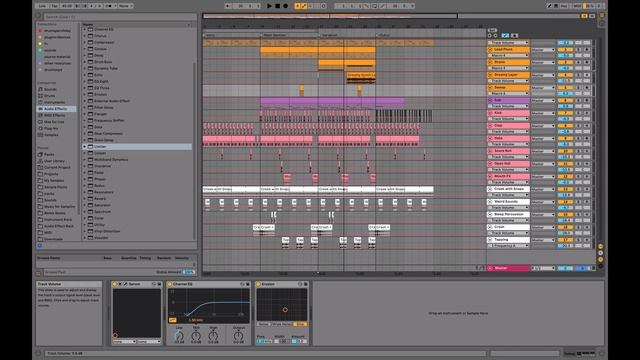Viewport: 640px width, 360px height.
Task: Toggle the Channel EQ device on/off
Action: [170, 284]
